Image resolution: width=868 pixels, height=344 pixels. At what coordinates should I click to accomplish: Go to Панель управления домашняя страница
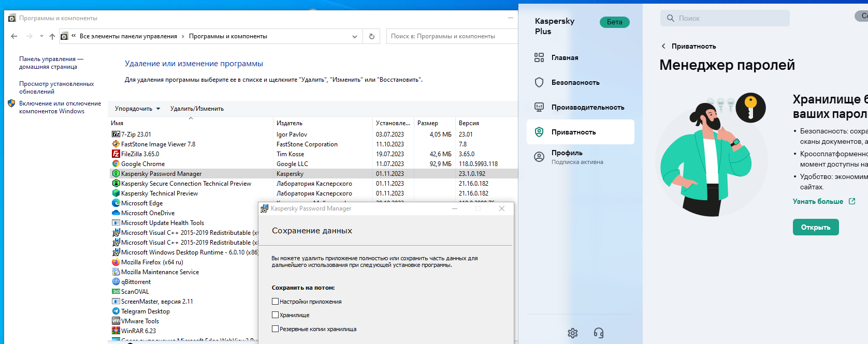51,63
